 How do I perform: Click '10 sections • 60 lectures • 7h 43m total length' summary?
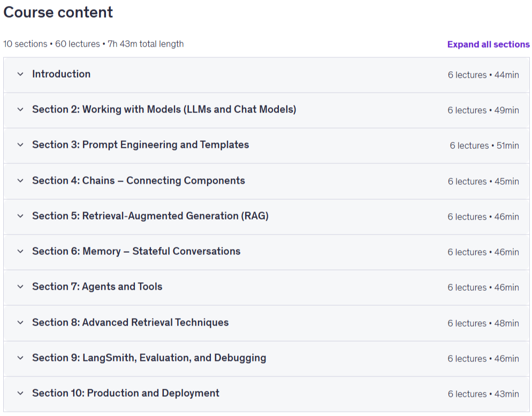tap(94, 44)
